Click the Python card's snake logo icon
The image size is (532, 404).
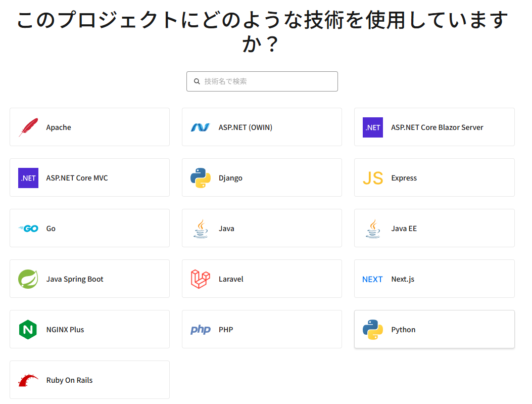point(373,330)
